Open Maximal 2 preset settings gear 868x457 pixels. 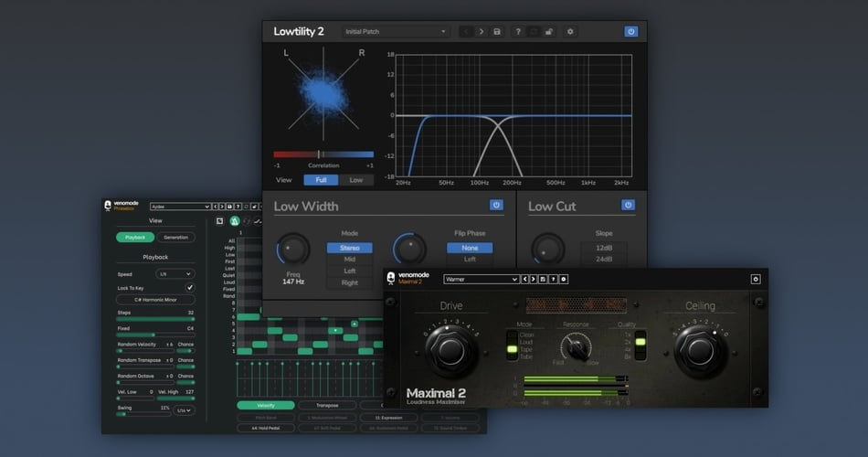[564, 279]
